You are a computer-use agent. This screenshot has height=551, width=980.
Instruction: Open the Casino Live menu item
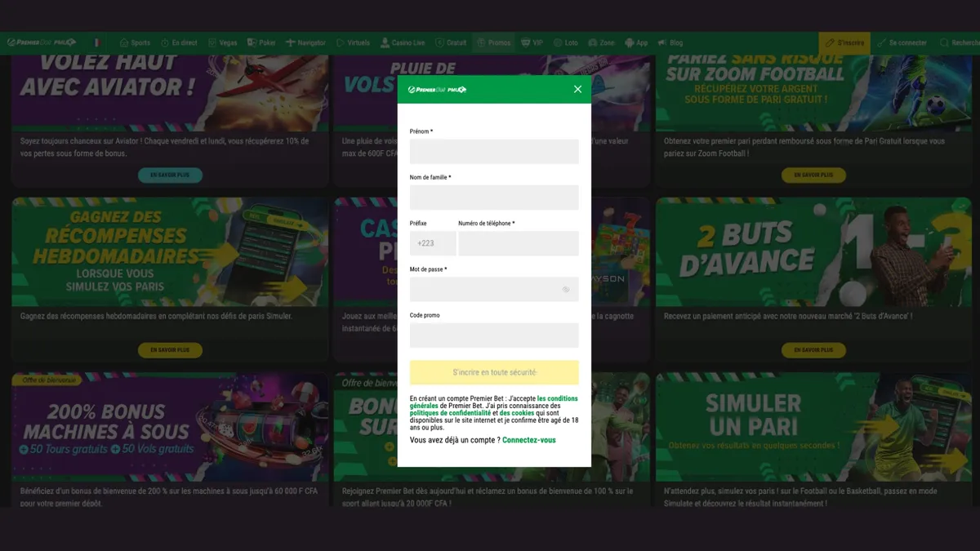pos(403,42)
